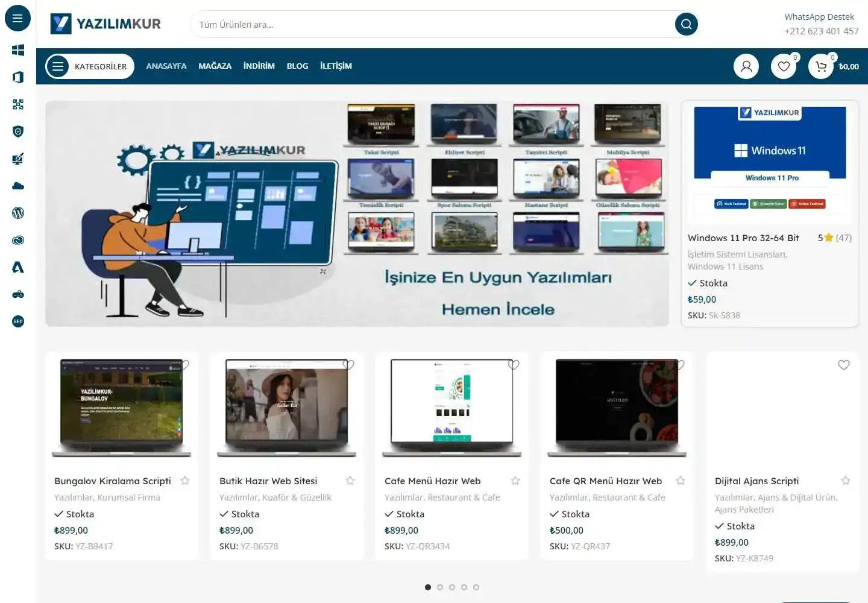Screen dimensions: 868x603
Task: Click the search magnifier button
Action: (x=686, y=24)
